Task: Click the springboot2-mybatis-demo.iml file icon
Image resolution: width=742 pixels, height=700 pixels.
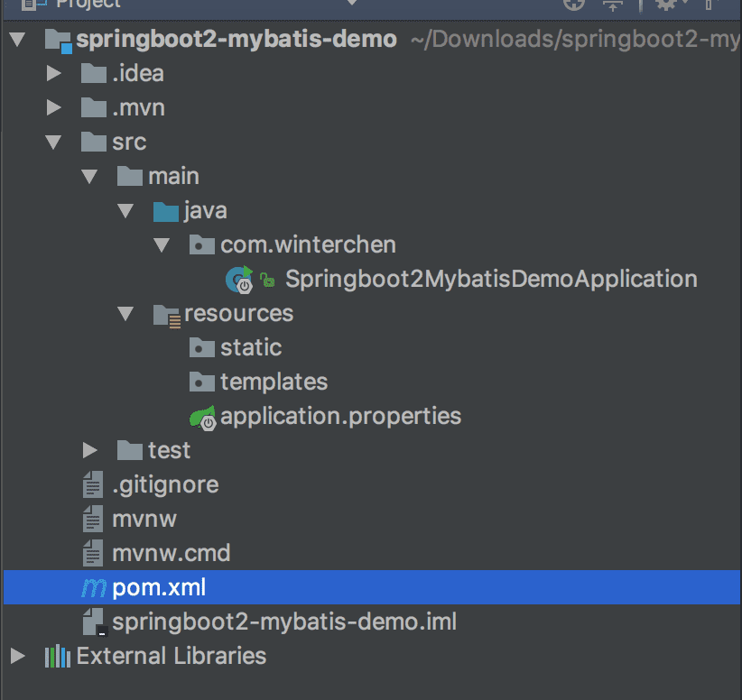Action: click(x=93, y=622)
